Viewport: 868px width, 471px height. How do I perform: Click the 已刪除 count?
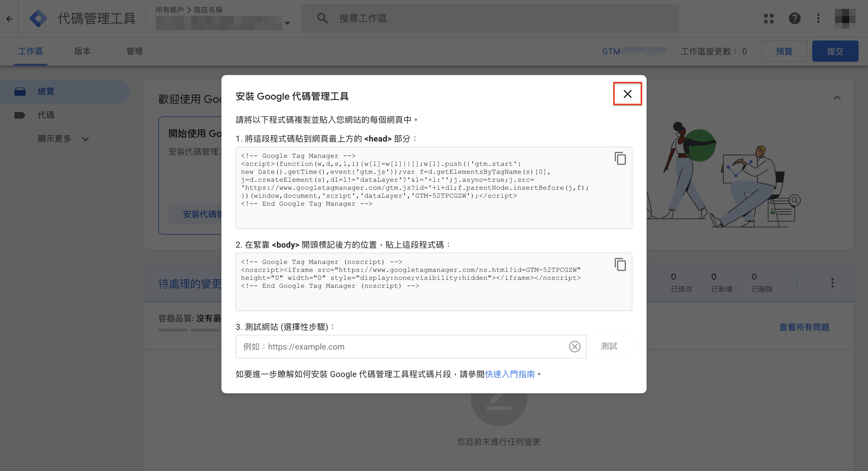tap(762, 282)
